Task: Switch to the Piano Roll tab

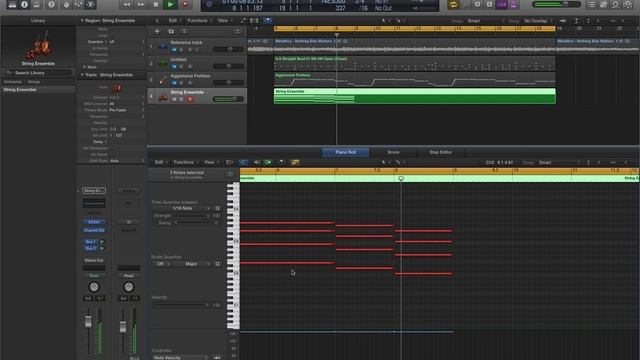Action: pos(345,152)
